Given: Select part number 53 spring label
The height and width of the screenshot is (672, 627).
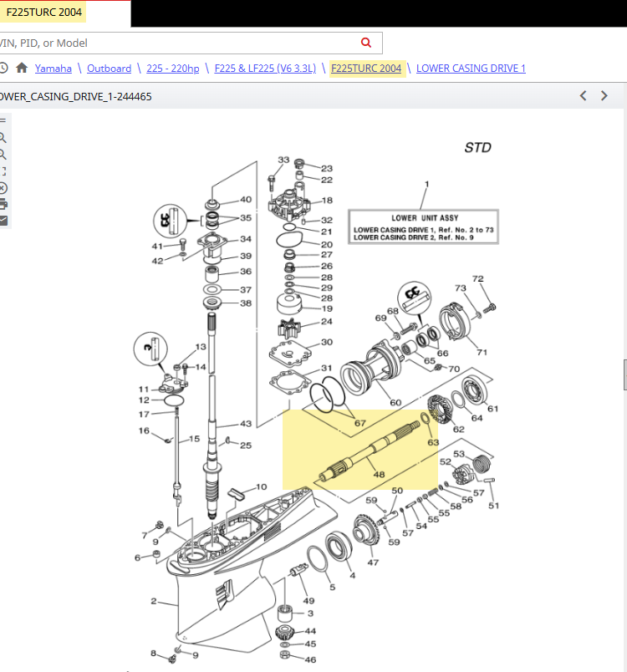Looking at the screenshot, I should pyautogui.click(x=459, y=453).
